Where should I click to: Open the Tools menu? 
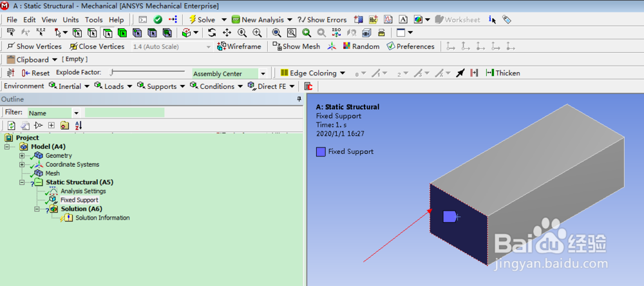click(x=93, y=20)
